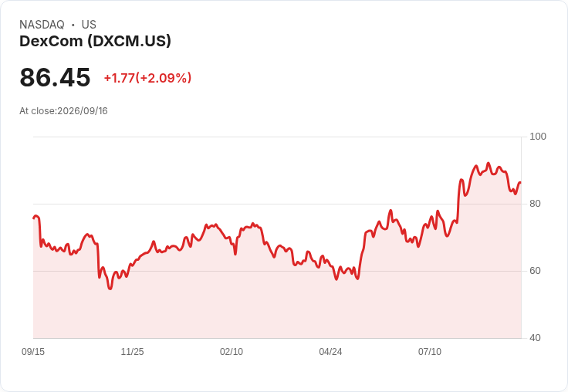This screenshot has width=568, height=392.
Task: Select the 40 y-axis label
Action: (x=535, y=338)
